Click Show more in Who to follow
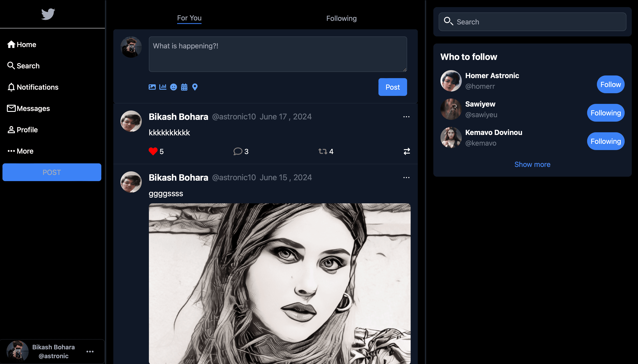 tap(532, 164)
